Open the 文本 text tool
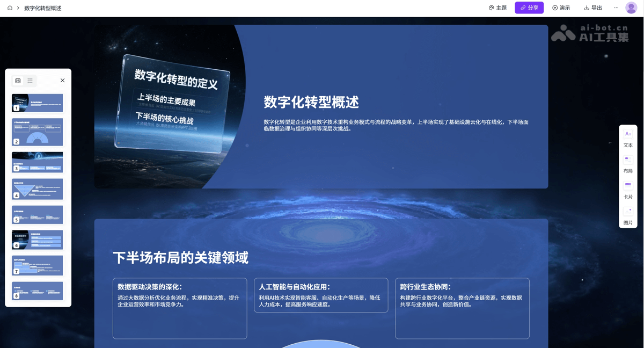This screenshot has width=644, height=348. (x=628, y=138)
